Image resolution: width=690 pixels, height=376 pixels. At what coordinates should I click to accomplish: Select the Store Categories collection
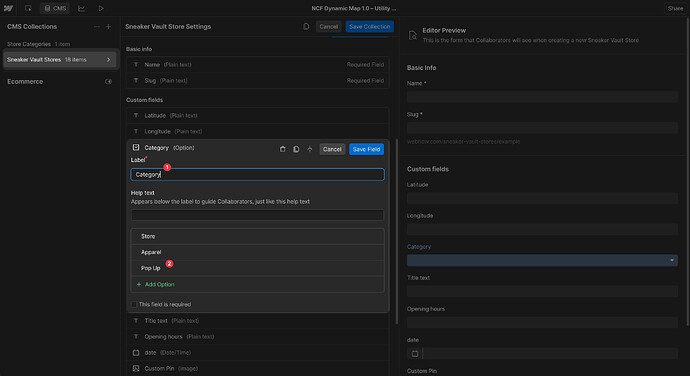pos(38,44)
